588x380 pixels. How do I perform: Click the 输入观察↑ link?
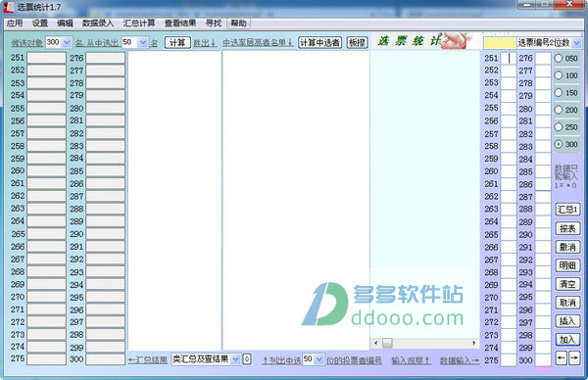pos(411,360)
